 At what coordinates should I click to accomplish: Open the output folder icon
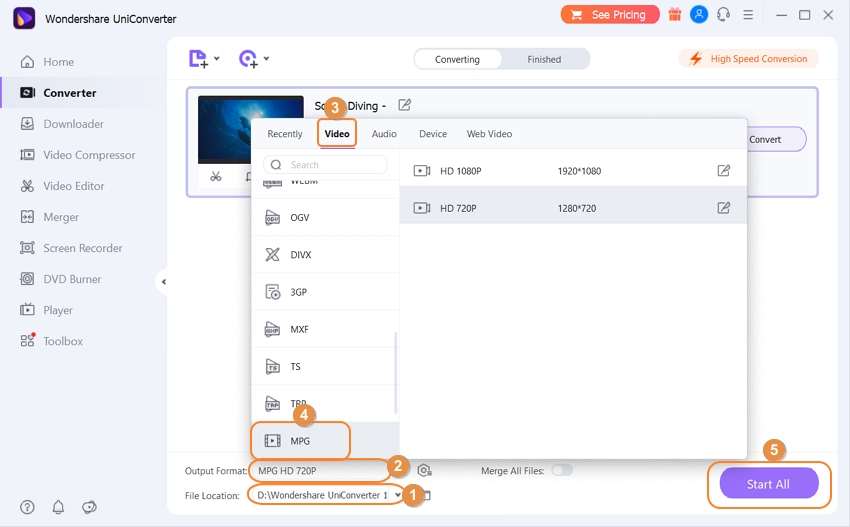point(427,495)
